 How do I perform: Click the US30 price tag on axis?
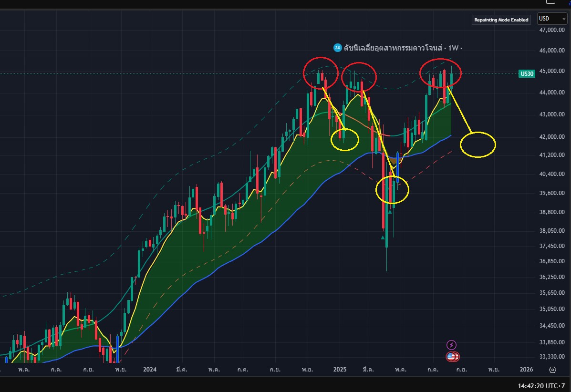[527, 74]
